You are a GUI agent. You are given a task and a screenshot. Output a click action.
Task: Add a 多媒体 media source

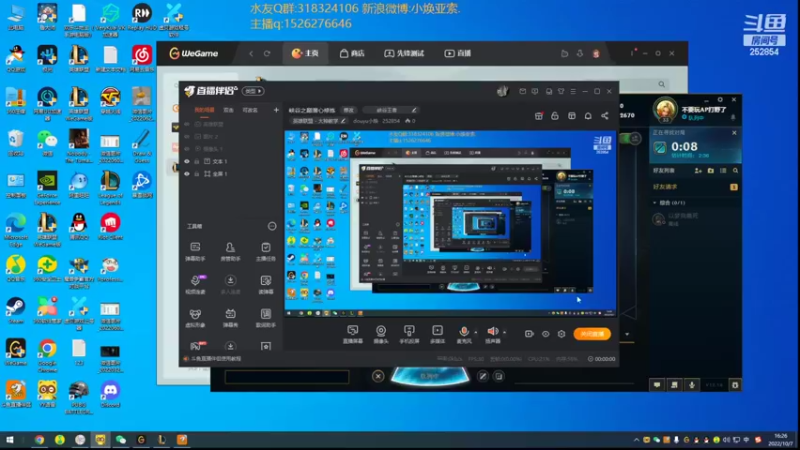(437, 334)
